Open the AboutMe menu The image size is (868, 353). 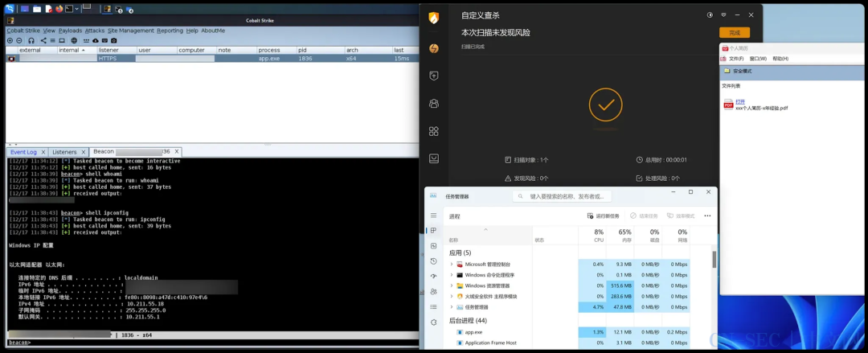point(213,31)
